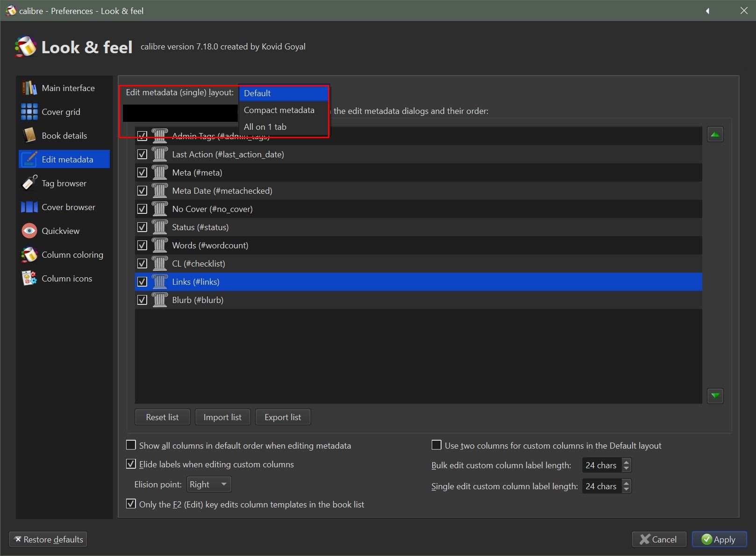Screen dimensions: 756x556
Task: Open the Column icons section icon
Action: coord(29,279)
